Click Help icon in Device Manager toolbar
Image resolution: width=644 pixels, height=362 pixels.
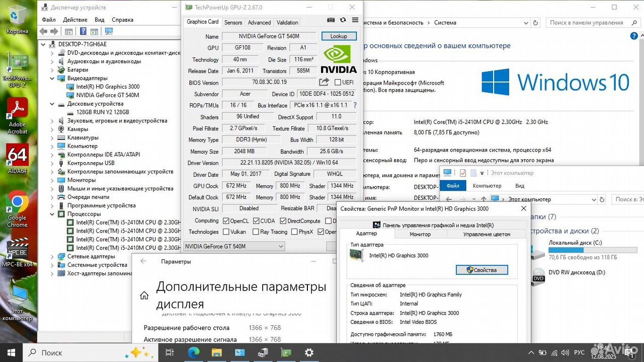coord(82,31)
